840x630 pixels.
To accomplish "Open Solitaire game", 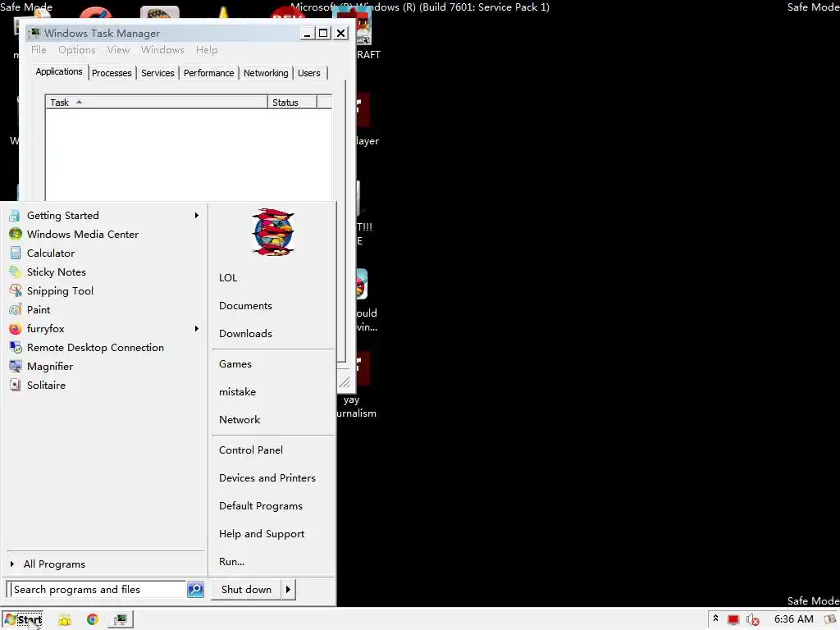I will 104,386.
